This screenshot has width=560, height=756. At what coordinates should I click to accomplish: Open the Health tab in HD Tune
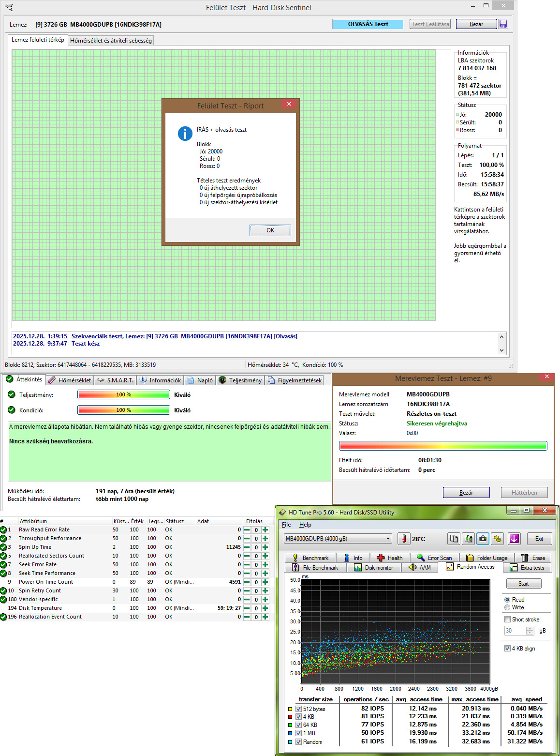click(390, 558)
